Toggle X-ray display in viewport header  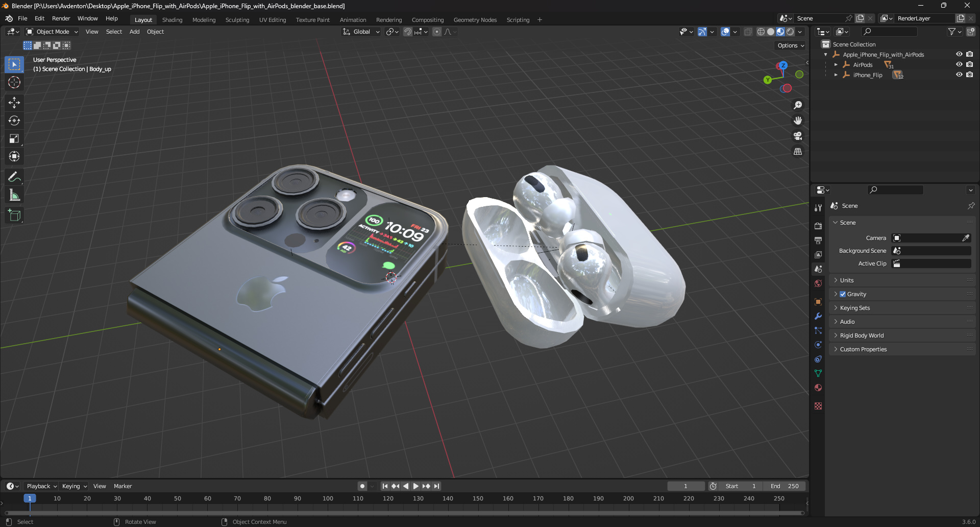point(748,32)
